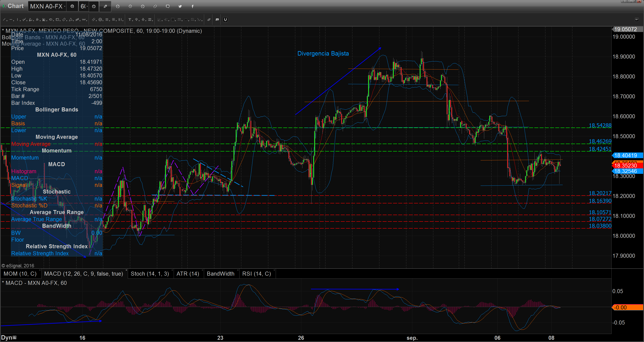The height and width of the screenshot is (342, 644).
Task: Select the Text annotation tool
Action: 130,20
